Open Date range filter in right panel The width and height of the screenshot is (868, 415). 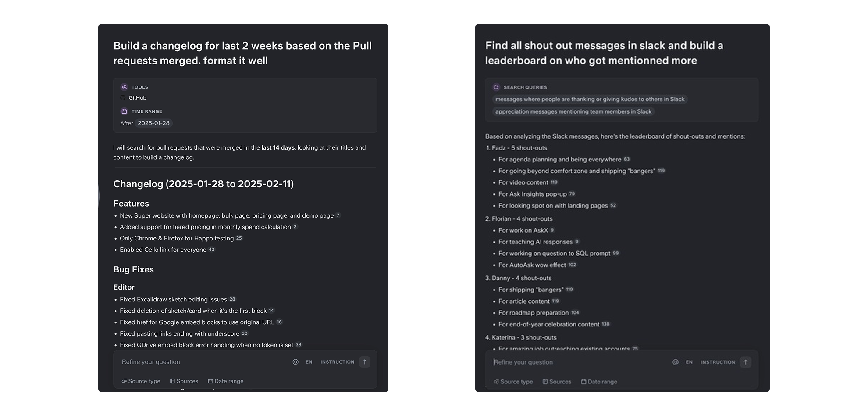click(599, 382)
